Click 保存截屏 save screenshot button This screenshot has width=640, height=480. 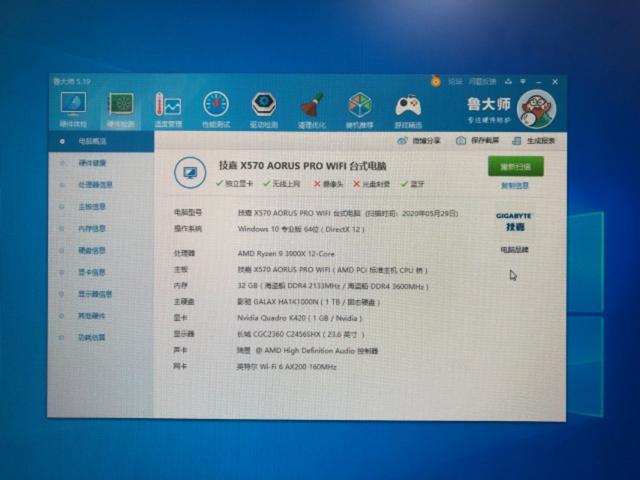[x=480, y=142]
